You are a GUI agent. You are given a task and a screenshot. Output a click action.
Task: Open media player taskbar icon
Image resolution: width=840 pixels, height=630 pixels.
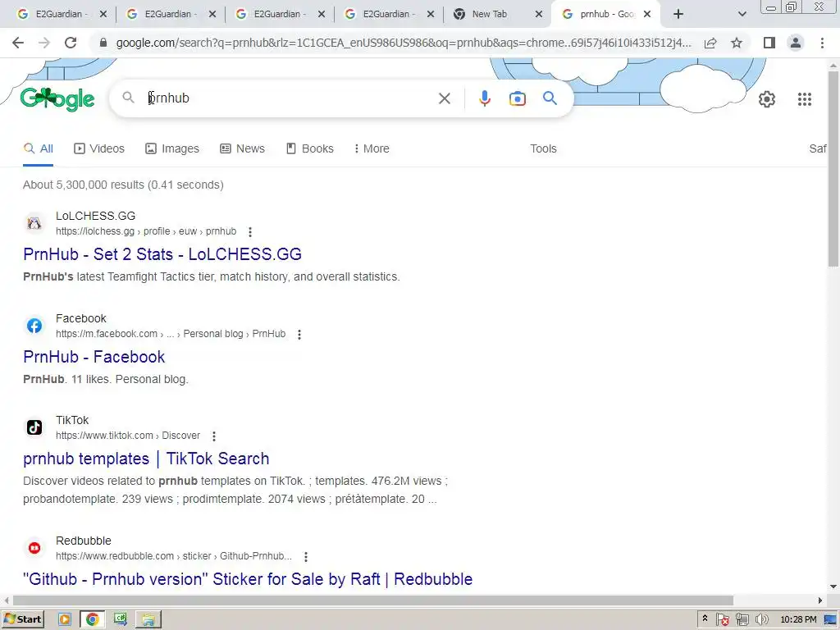point(64,619)
